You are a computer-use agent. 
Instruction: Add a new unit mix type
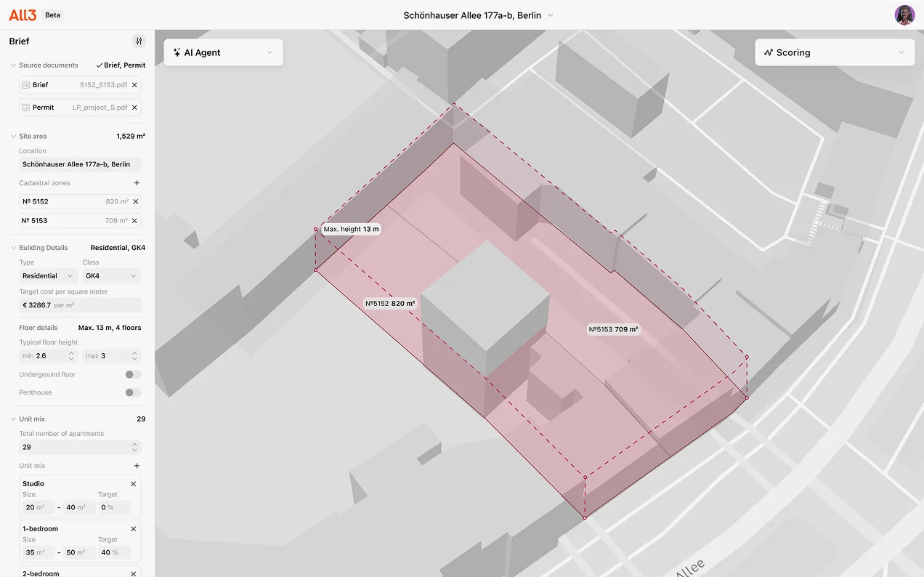coord(137,466)
